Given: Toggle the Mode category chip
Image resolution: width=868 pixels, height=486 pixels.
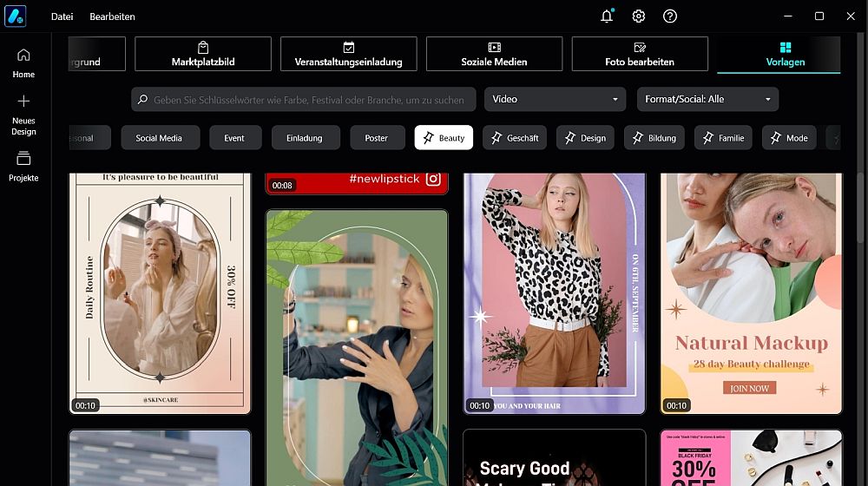Looking at the screenshot, I should (789, 138).
